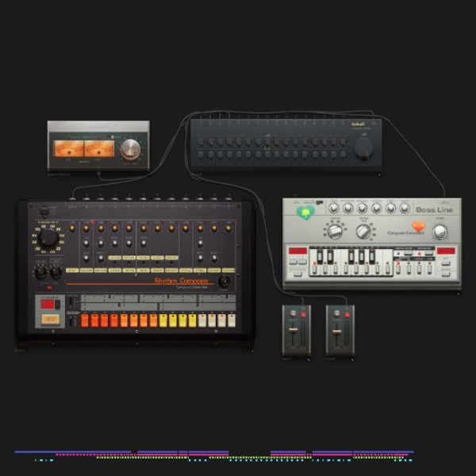
Task: Click the Boss Line title text
Action: [x=434, y=209]
